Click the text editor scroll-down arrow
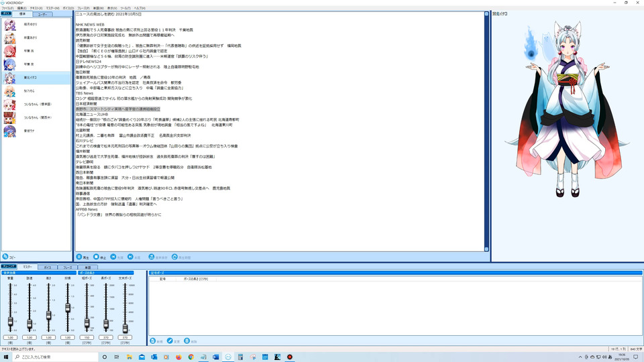The height and width of the screenshot is (362, 644). [x=487, y=249]
